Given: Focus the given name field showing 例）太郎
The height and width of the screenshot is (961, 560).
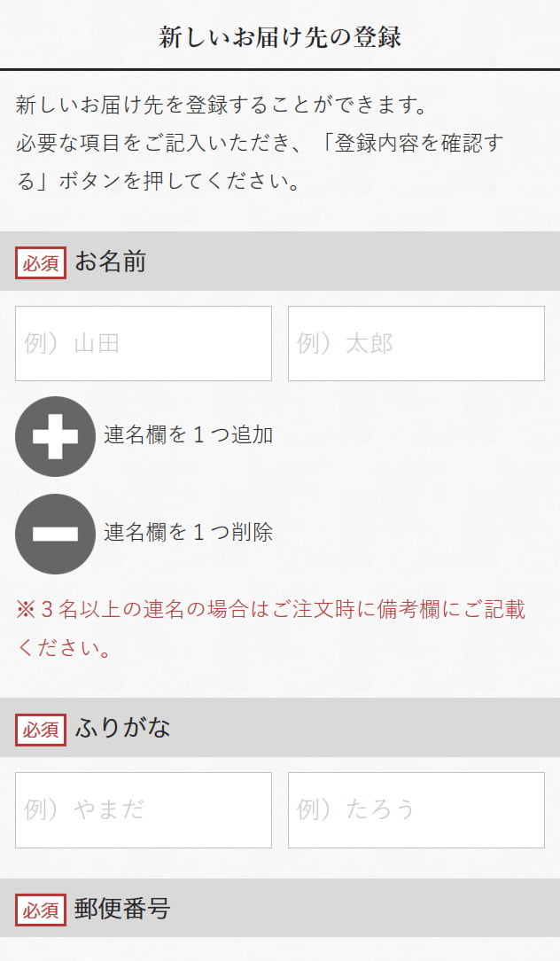Looking at the screenshot, I should pos(416,344).
